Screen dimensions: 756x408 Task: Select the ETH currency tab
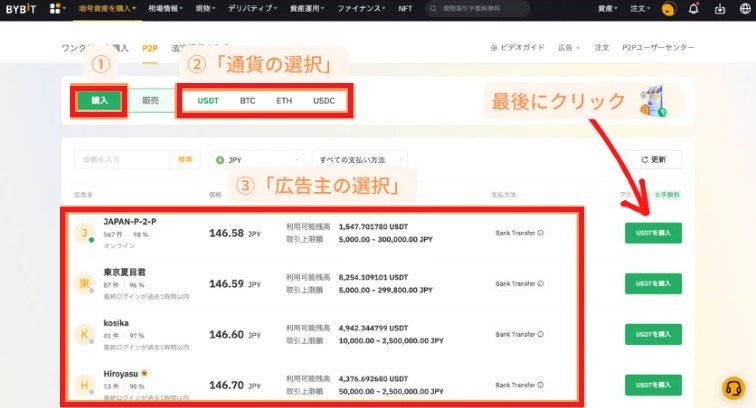284,101
